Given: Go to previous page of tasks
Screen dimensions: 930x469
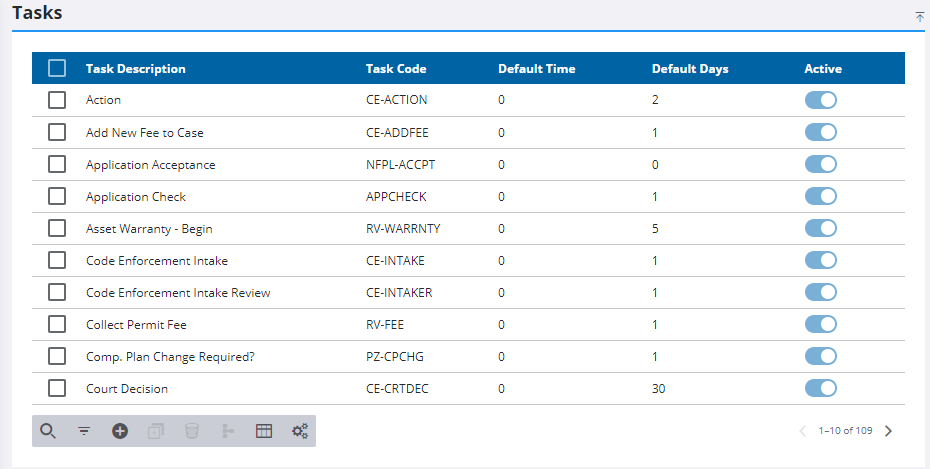Looking at the screenshot, I should tap(802, 431).
